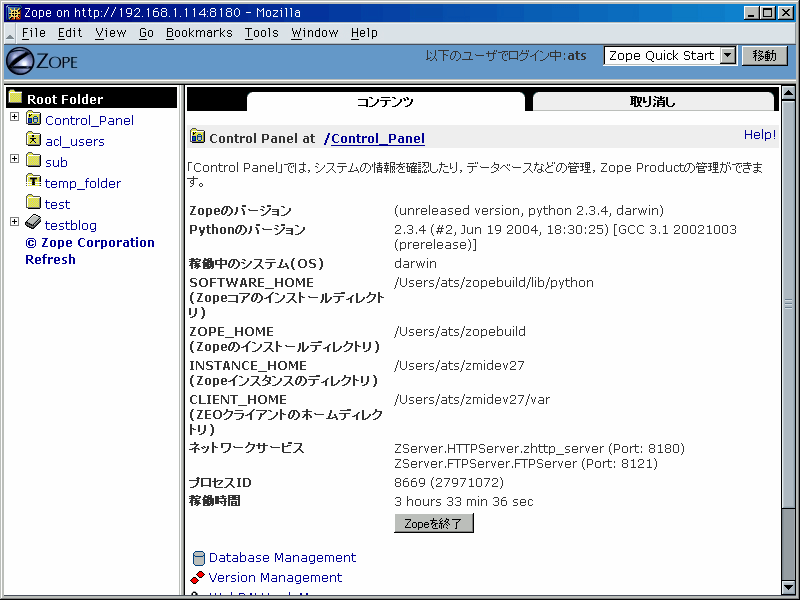Screen dimensions: 800x600
Task: Open the File menu
Action: 34,33
